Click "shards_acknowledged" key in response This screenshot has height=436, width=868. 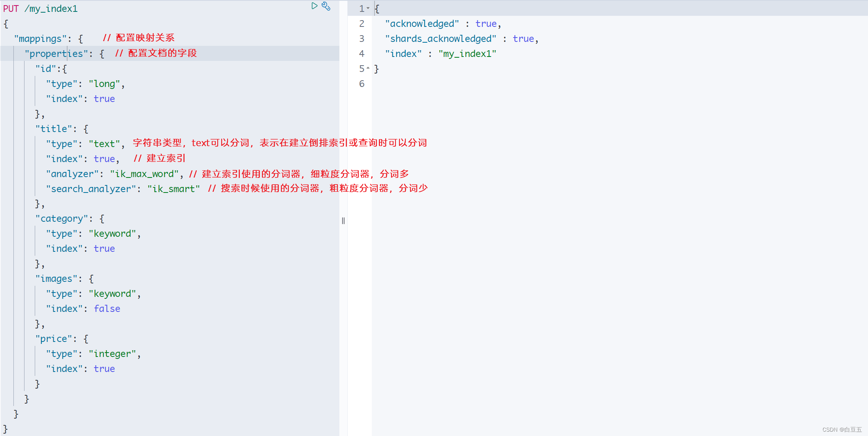(441, 39)
